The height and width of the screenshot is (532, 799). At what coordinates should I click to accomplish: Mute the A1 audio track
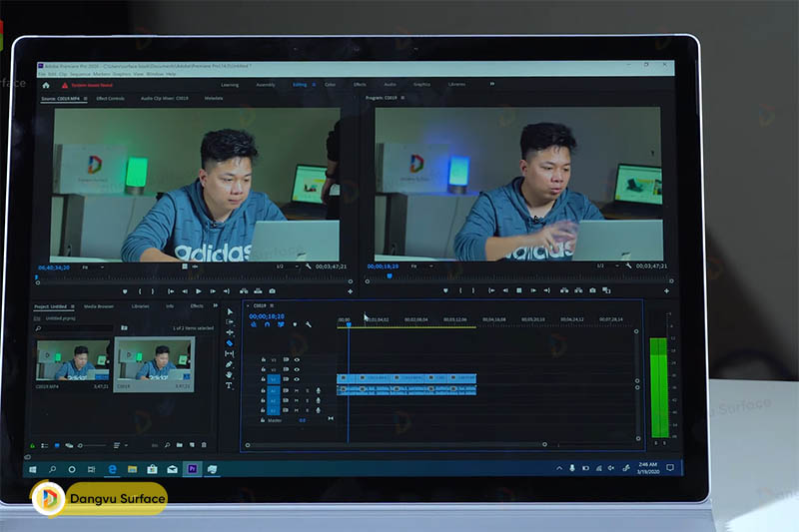pyautogui.click(x=296, y=390)
